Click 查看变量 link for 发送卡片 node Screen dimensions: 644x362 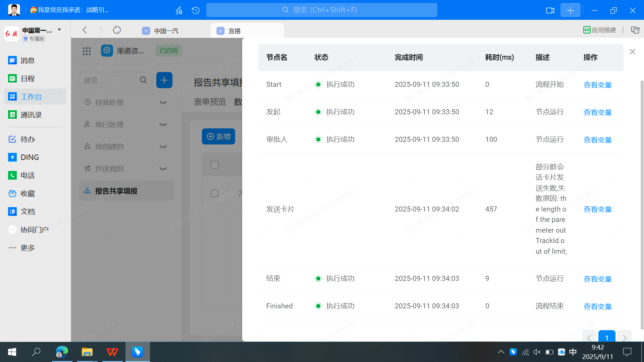pos(597,209)
